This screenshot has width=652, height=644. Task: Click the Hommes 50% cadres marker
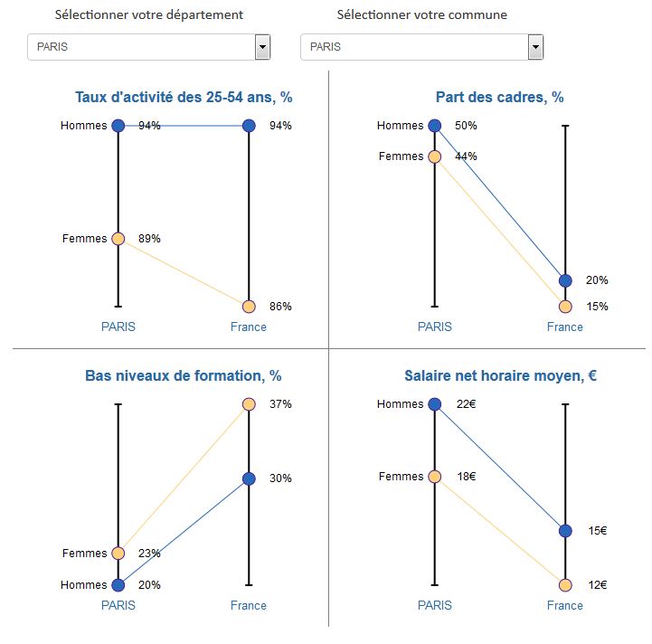pyautogui.click(x=434, y=126)
